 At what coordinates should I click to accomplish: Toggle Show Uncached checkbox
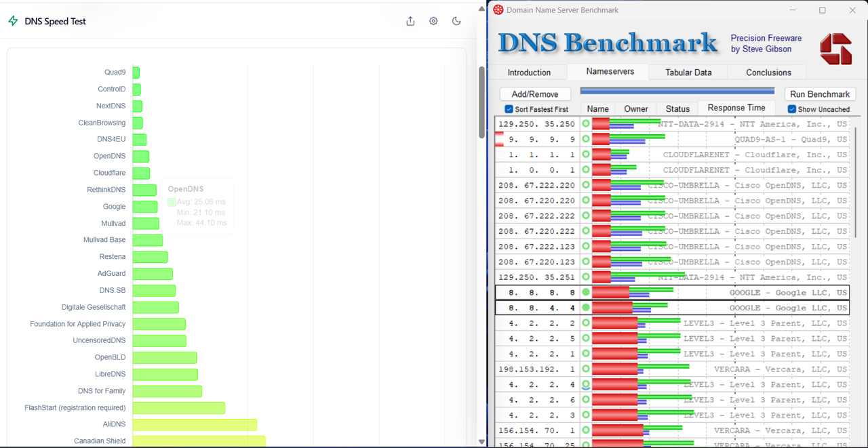point(792,109)
